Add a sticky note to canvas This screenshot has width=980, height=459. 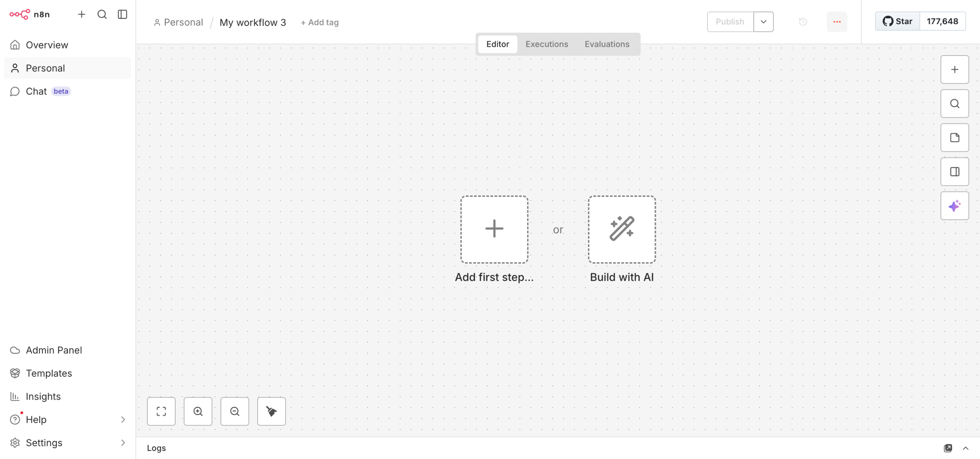[x=954, y=138]
